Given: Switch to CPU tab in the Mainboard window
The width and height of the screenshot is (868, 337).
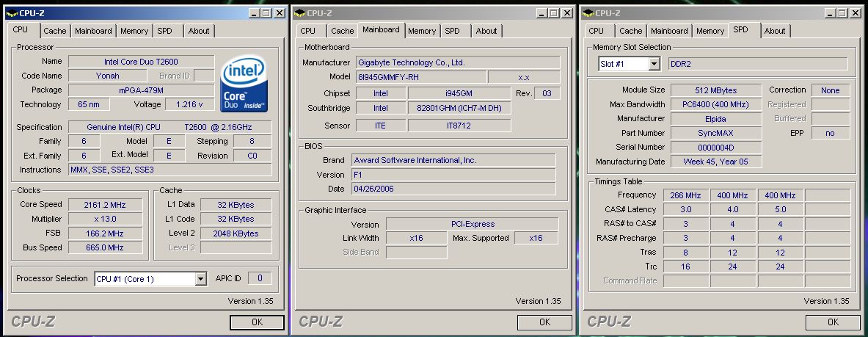Looking at the screenshot, I should tap(308, 31).
